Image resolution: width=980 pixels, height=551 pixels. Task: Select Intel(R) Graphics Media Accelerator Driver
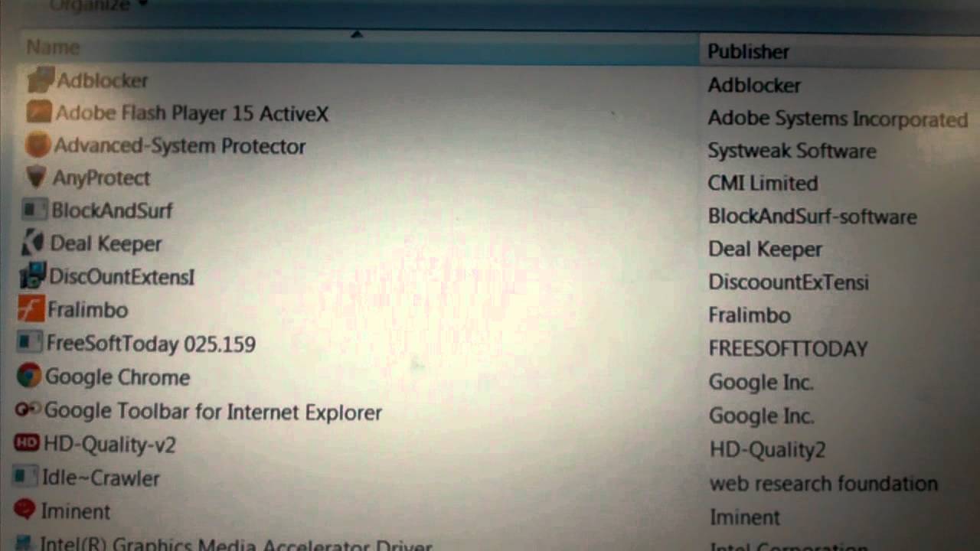(236, 544)
